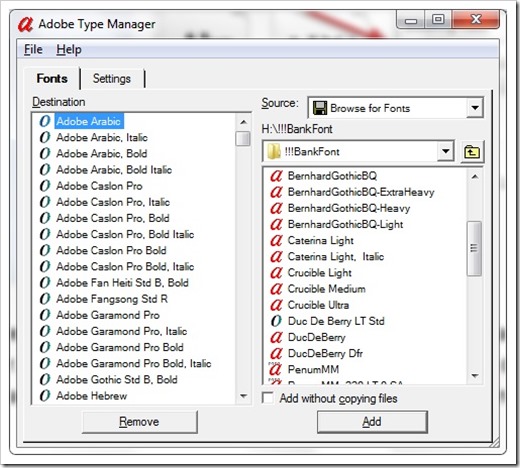Click the source font list scrollbar thumb
Image resolution: width=520 pixels, height=468 pixels.
tap(474, 248)
